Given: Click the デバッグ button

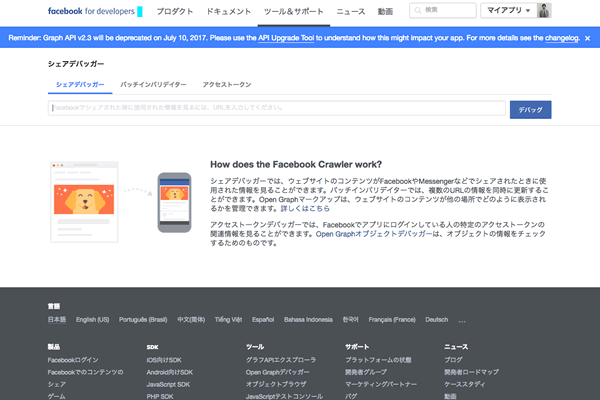Looking at the screenshot, I should tap(530, 110).
